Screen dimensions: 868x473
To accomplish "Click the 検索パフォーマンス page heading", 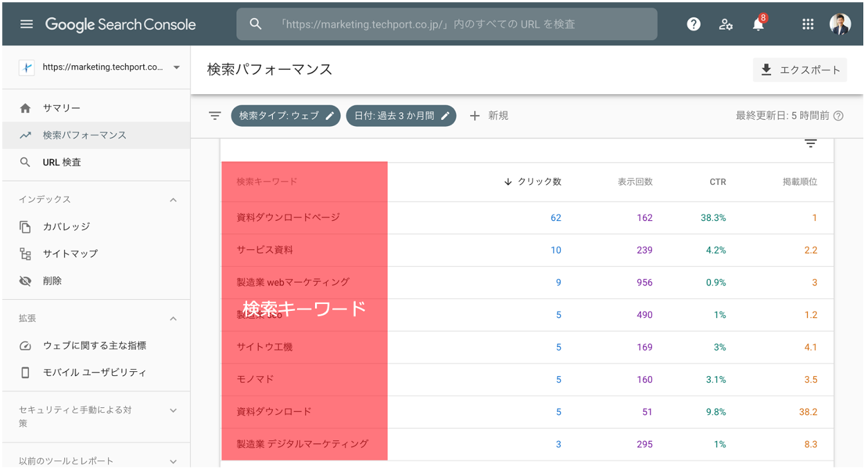I will click(x=270, y=69).
